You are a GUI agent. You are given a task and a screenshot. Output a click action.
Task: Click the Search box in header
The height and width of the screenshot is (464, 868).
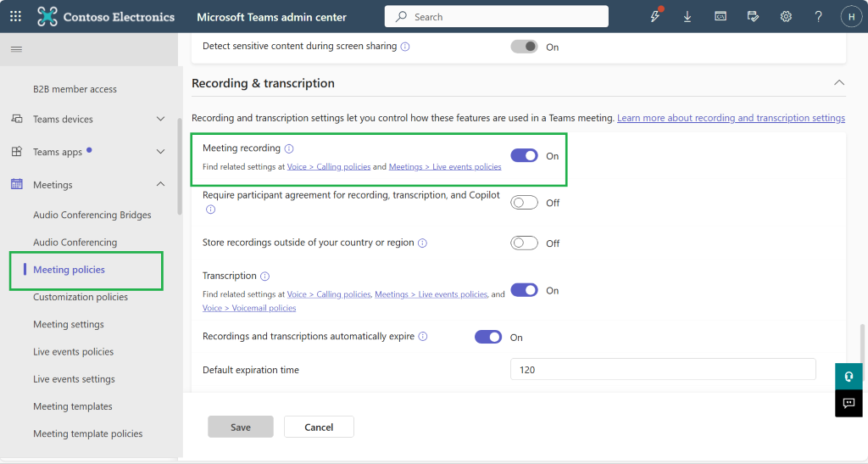(x=497, y=17)
